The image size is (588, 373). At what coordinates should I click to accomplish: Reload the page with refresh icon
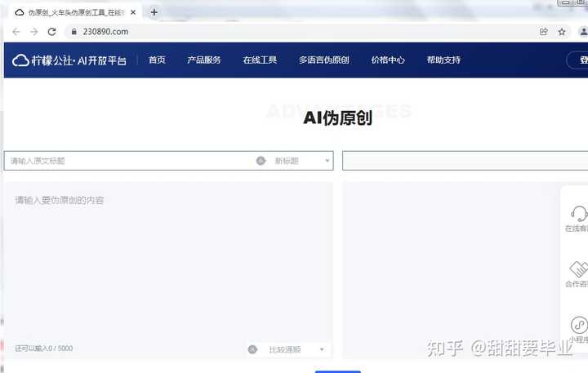[51, 32]
